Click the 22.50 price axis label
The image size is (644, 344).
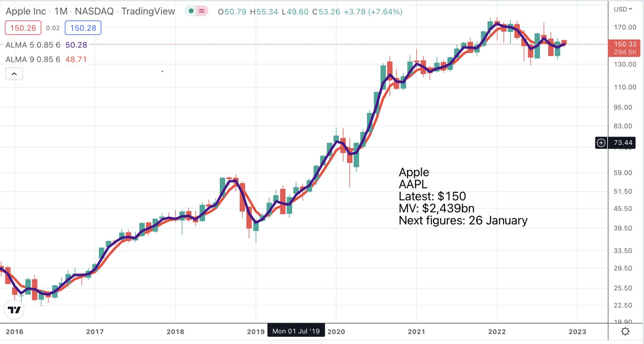[623, 305]
